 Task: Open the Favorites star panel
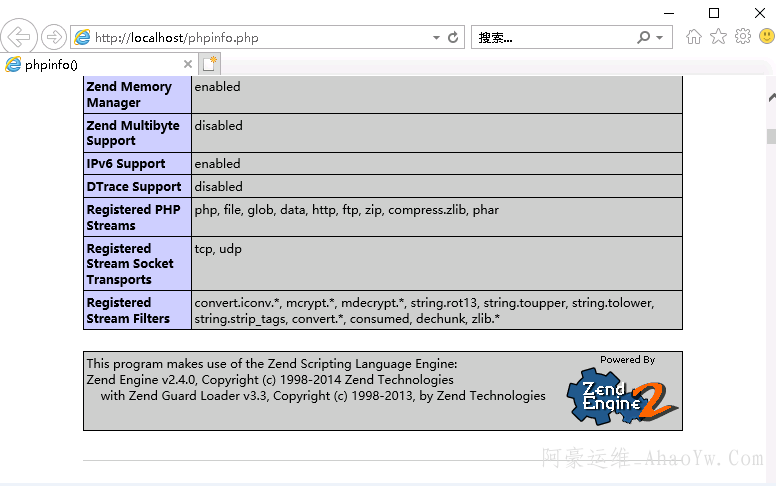718,37
